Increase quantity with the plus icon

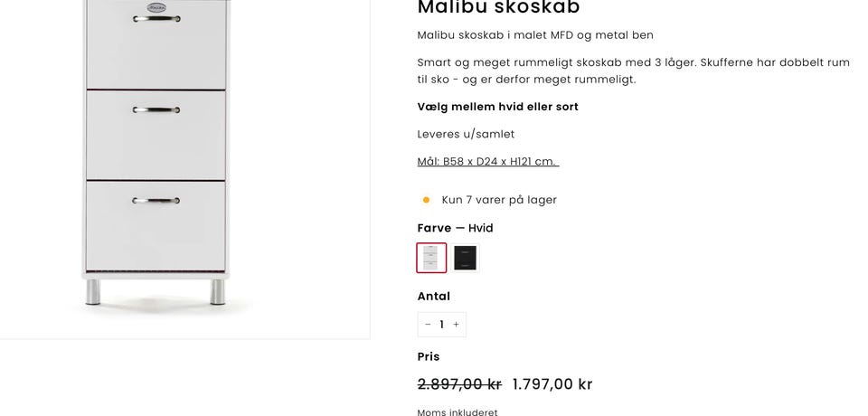[x=456, y=325]
